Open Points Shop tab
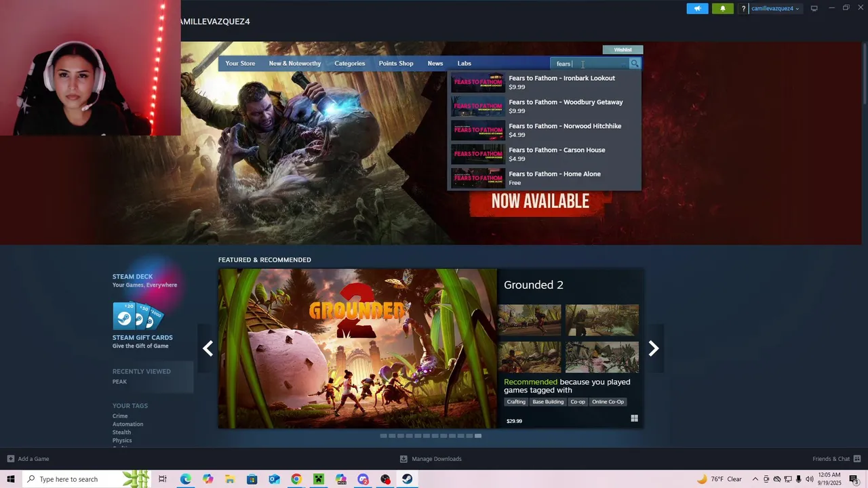The image size is (868, 488). tap(396, 64)
